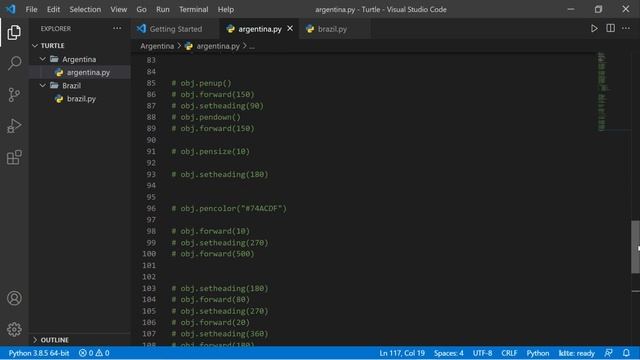Click the obj.pendown() comment line
This screenshot has width=640, height=360.
coord(206,117)
